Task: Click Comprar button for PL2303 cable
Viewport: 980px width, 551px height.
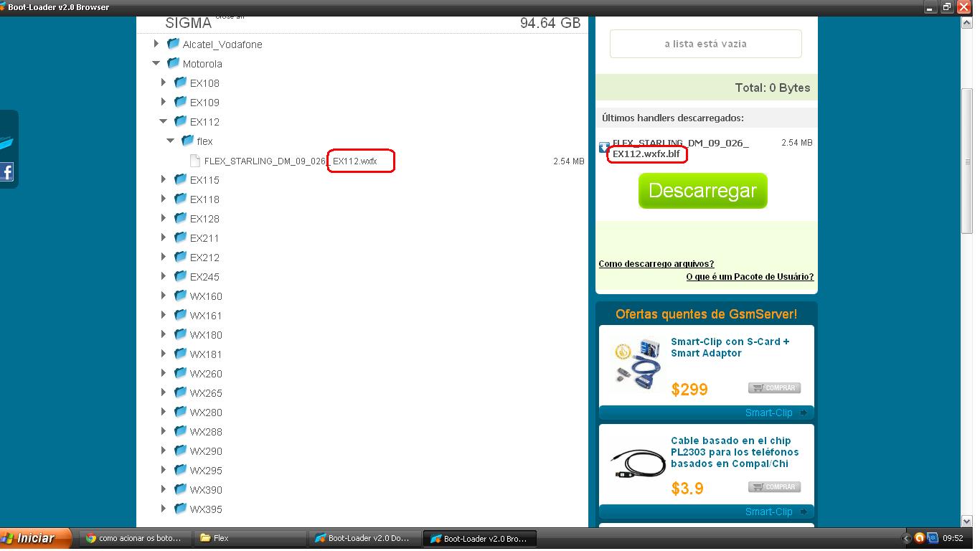Action: pyautogui.click(x=774, y=487)
